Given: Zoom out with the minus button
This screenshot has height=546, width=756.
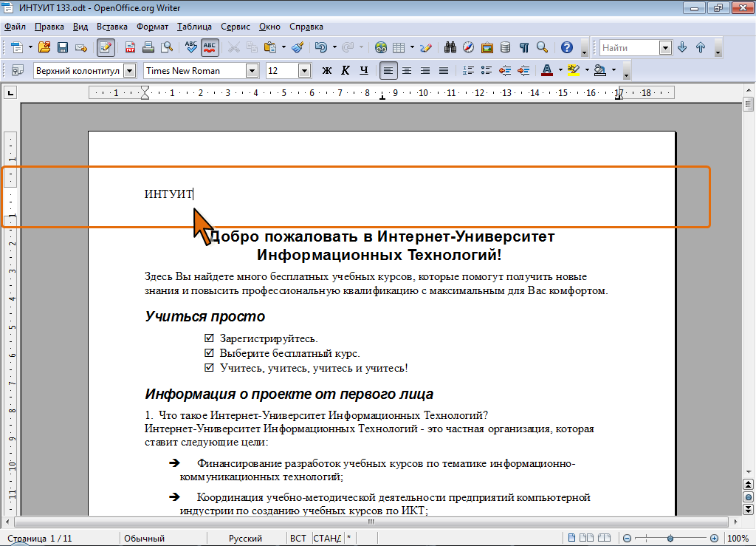Looking at the screenshot, I should pos(627,539).
